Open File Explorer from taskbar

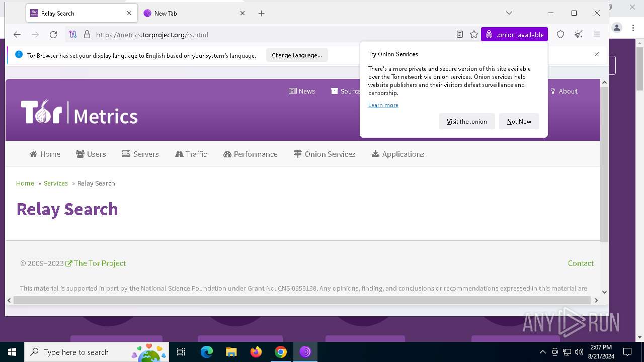(x=231, y=352)
